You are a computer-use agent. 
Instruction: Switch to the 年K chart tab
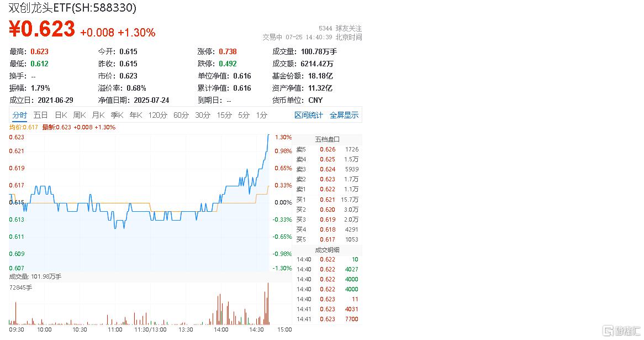click(x=136, y=115)
